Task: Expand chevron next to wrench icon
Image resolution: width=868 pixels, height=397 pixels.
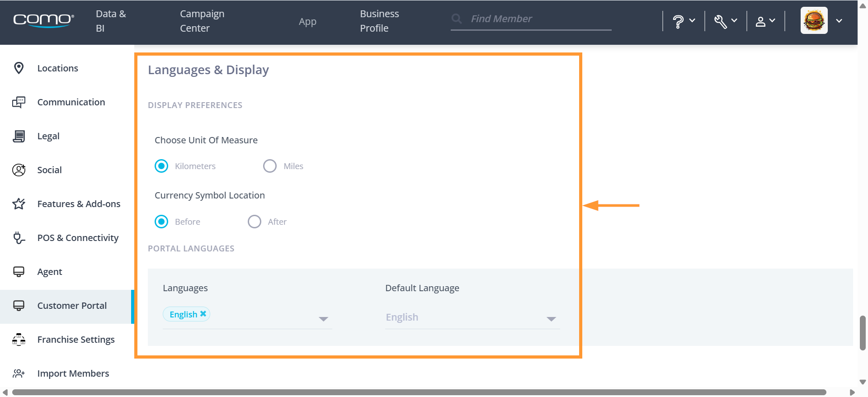Action: click(734, 20)
